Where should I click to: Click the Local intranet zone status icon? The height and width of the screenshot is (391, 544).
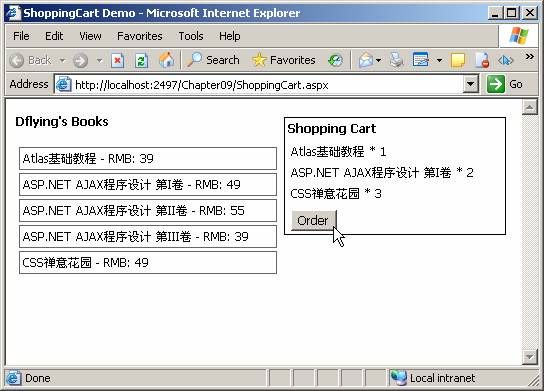(398, 378)
